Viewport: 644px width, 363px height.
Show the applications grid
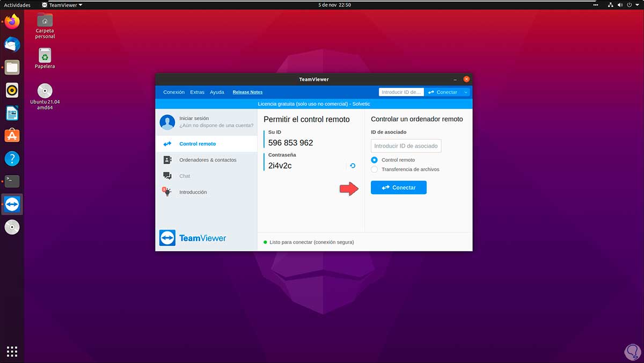tap(12, 351)
